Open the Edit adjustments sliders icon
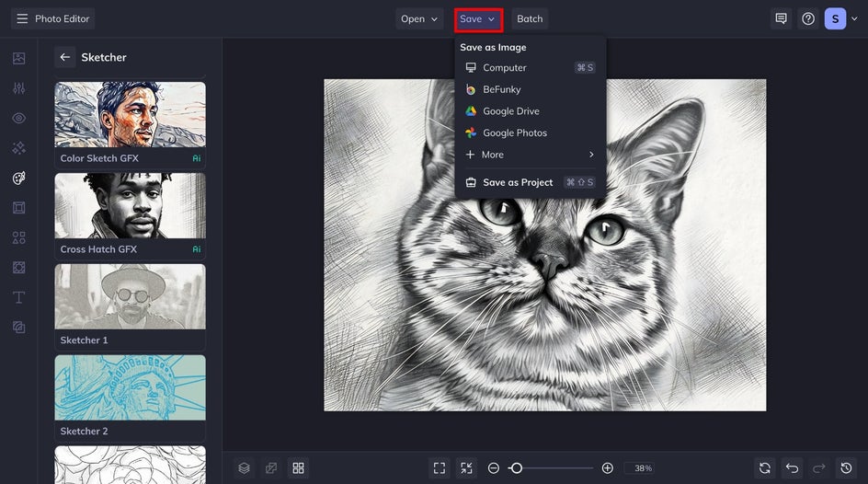 pos(18,88)
